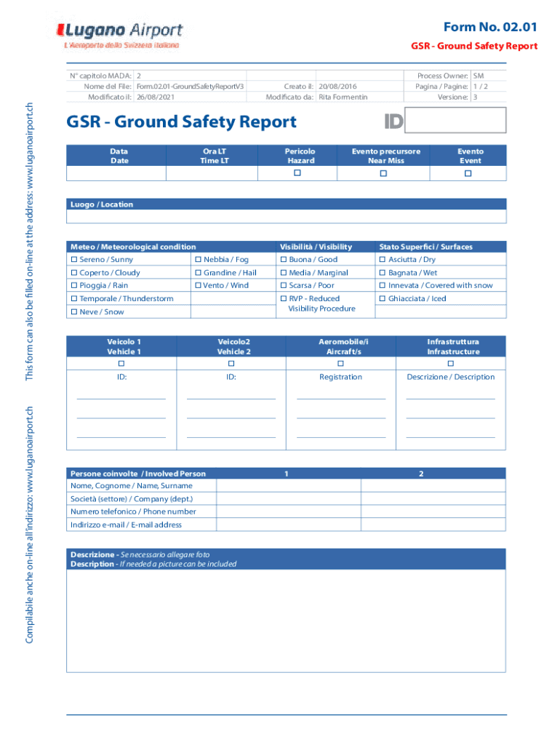Tick the Pioggia / Rain option
The image size is (560, 745).
(x=74, y=286)
